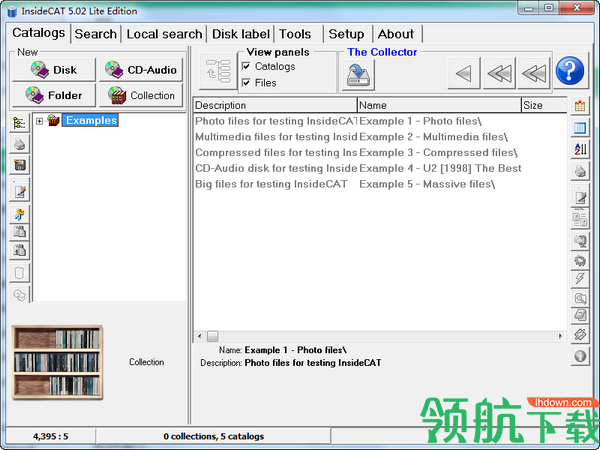This screenshot has height=450, width=600.
Task: Click the first double left arrow button
Action: [x=499, y=73]
